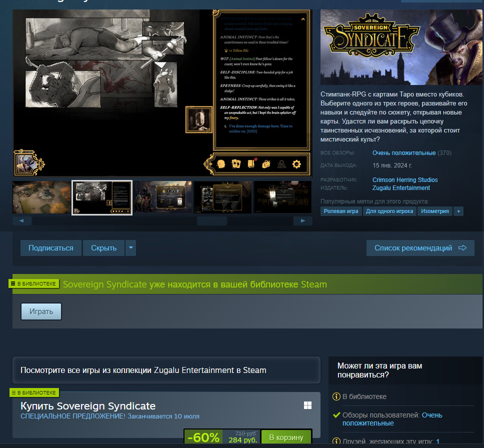Click the 'Может ли эта игра вам понравиться?' heading
484x448 pixels.
379,370
